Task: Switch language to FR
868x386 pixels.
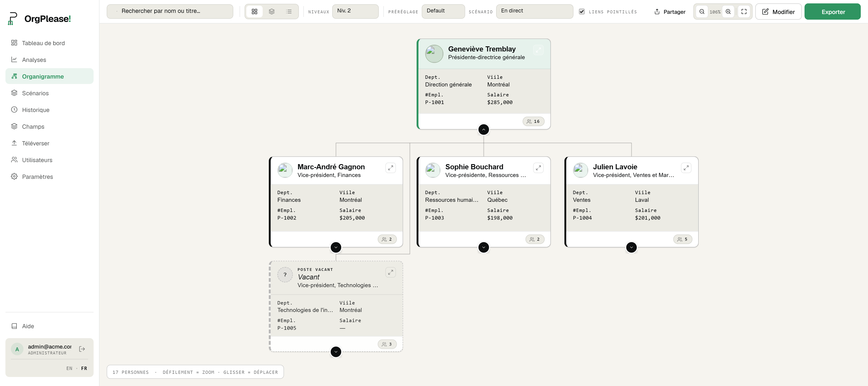Action: (84, 368)
